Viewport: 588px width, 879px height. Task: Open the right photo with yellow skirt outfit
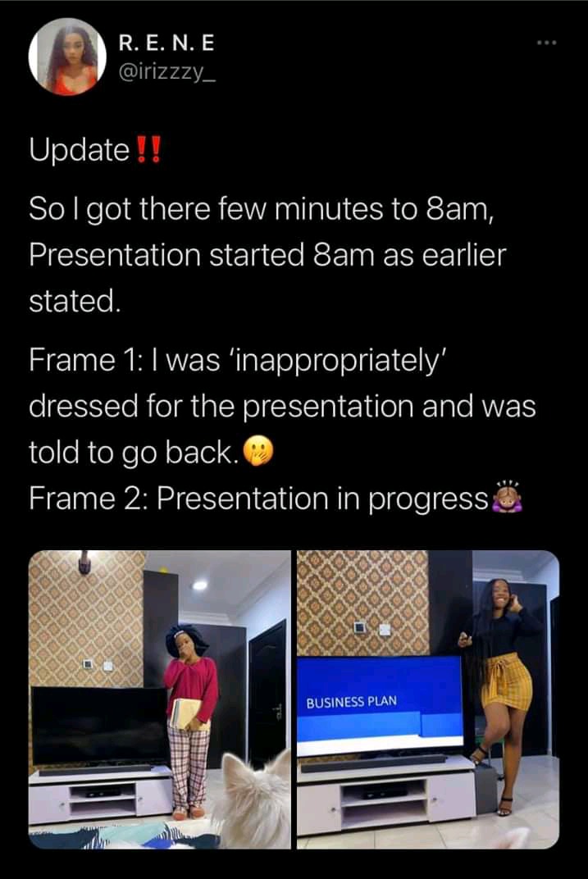coord(428,699)
